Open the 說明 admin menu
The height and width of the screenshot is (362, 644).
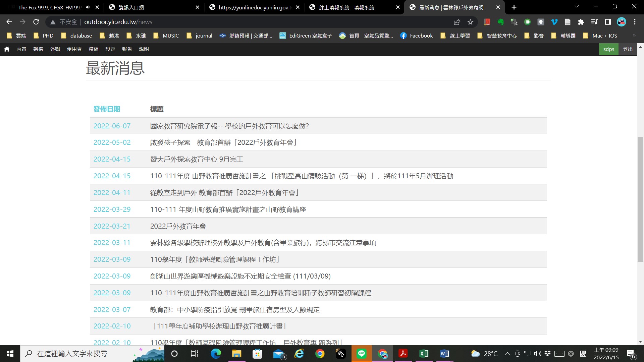point(144,49)
